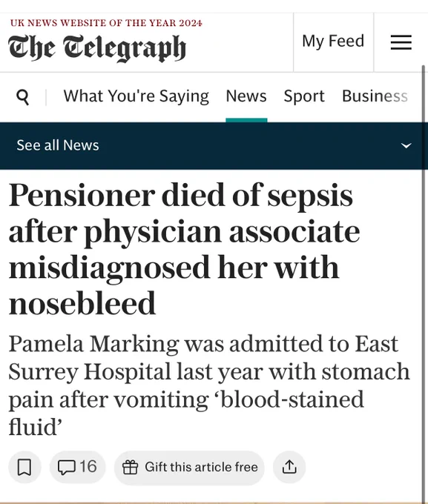Click the share upload icon

pyautogui.click(x=289, y=467)
